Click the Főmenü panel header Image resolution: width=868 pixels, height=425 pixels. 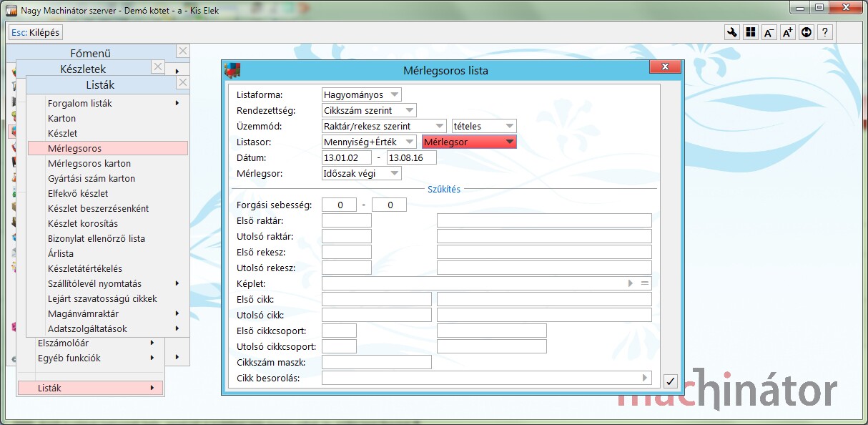coord(91,52)
